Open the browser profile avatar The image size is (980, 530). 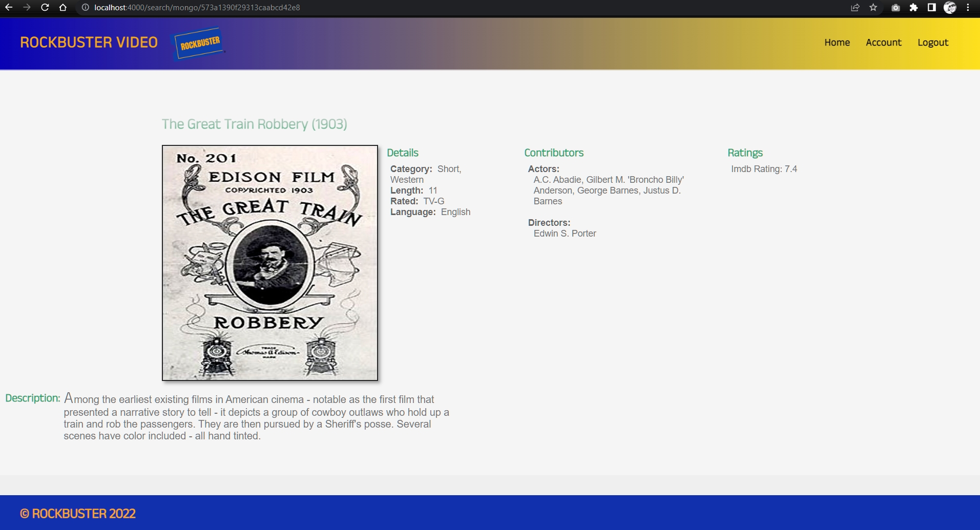pos(950,7)
